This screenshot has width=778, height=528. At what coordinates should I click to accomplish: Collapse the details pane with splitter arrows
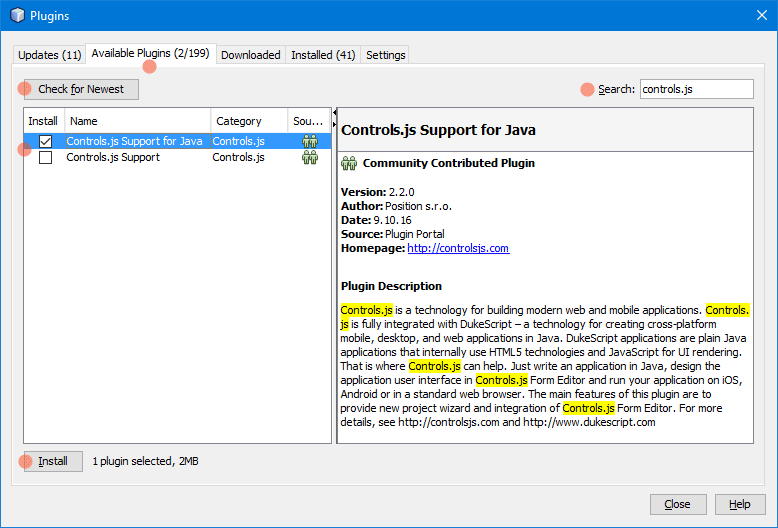(x=334, y=125)
